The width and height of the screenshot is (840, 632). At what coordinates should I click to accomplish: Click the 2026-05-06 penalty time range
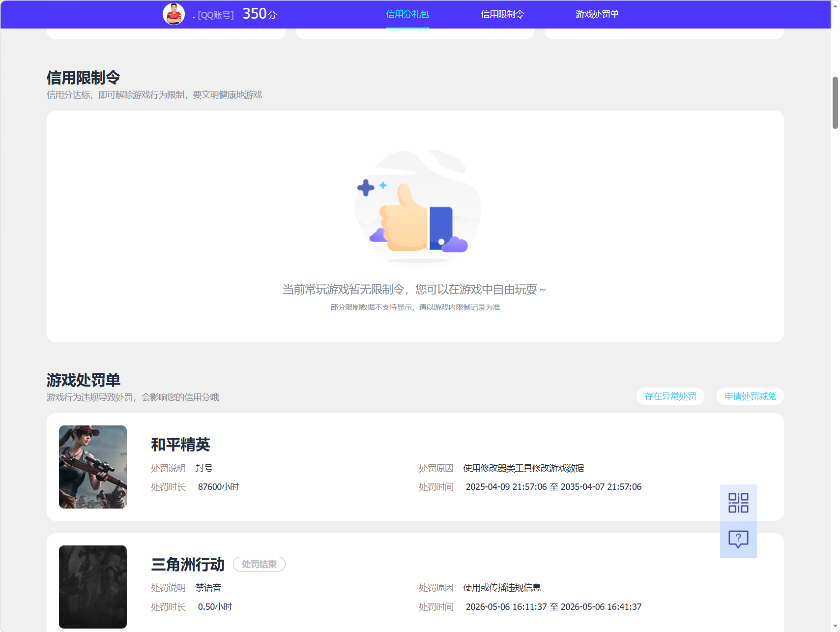553,607
